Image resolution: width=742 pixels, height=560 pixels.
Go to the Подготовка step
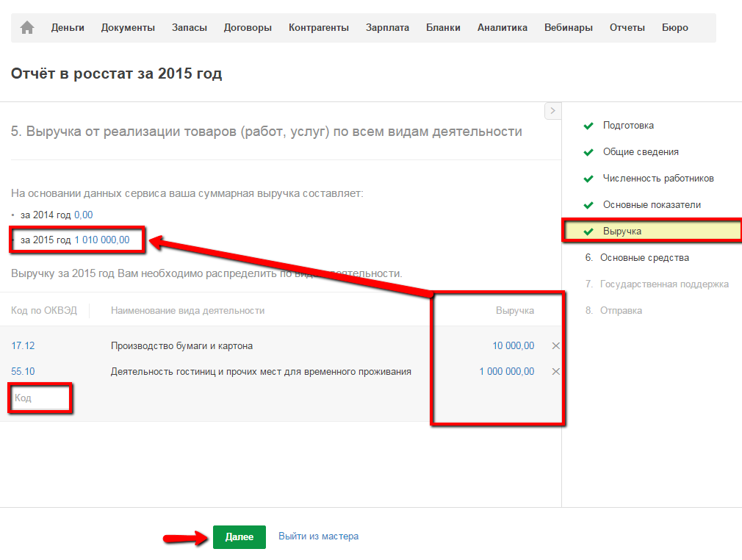(628, 126)
